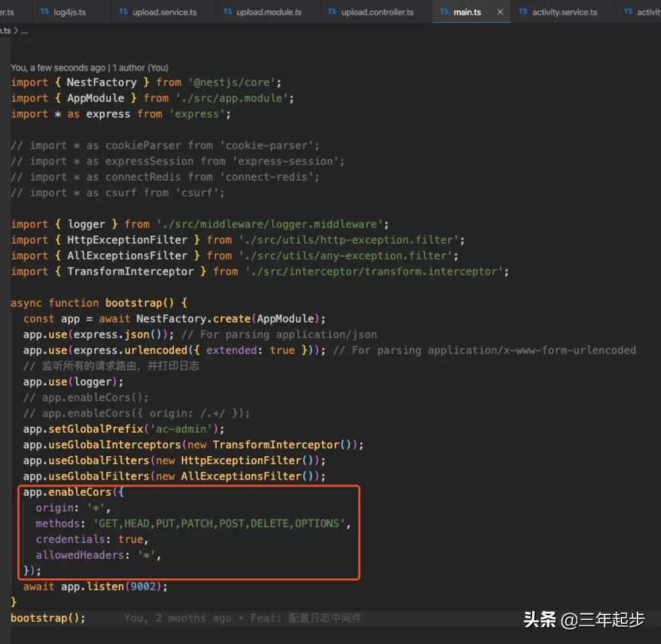
Task: Click the TS icon on the rightmost activity tab
Action: [x=628, y=11]
